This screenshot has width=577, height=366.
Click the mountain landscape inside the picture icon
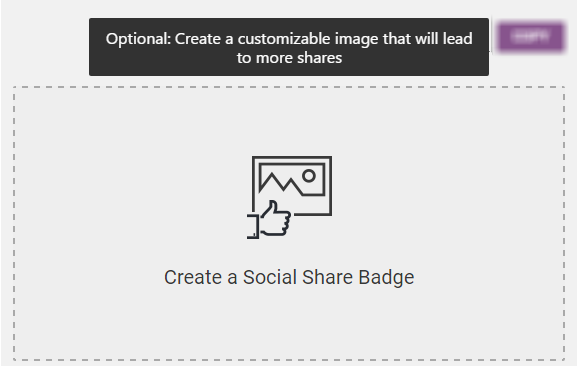[x=283, y=183]
